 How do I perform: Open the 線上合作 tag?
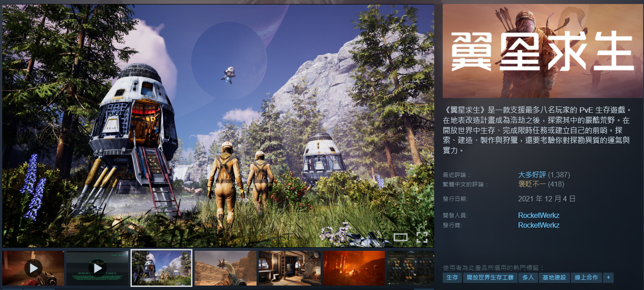click(586, 278)
